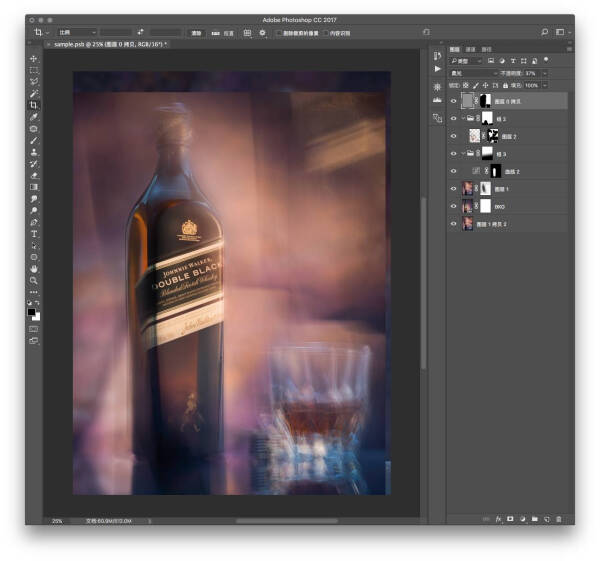
Task: Lock transparent pixels of the layer
Action: click(x=466, y=85)
